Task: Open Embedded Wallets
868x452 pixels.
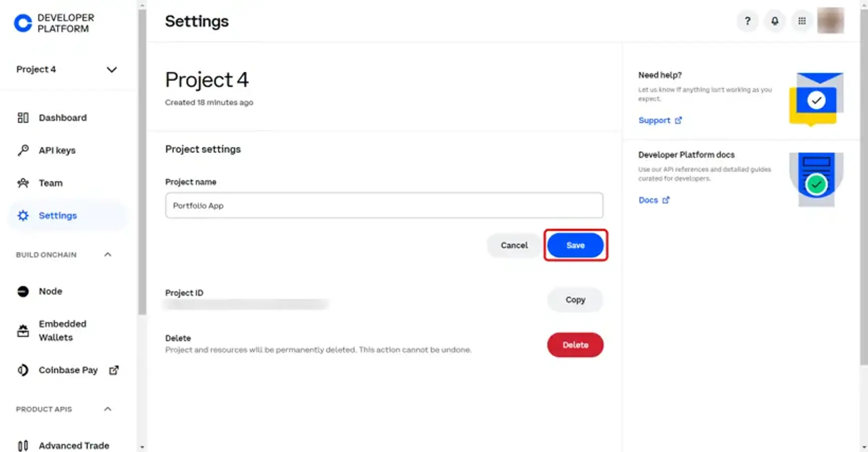Action: tap(62, 330)
